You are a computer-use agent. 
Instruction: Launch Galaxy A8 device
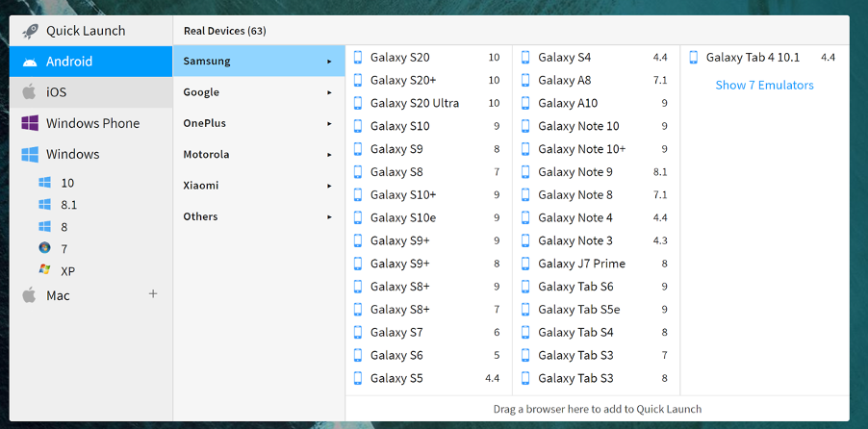(595, 80)
